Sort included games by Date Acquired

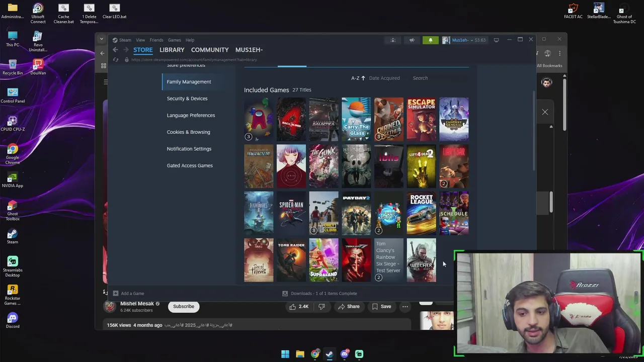384,78
